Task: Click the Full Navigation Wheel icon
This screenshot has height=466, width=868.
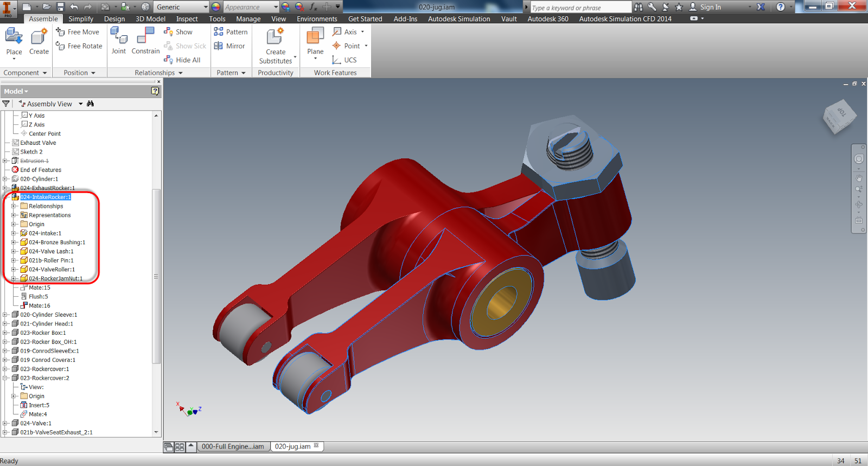Action: tap(859, 159)
